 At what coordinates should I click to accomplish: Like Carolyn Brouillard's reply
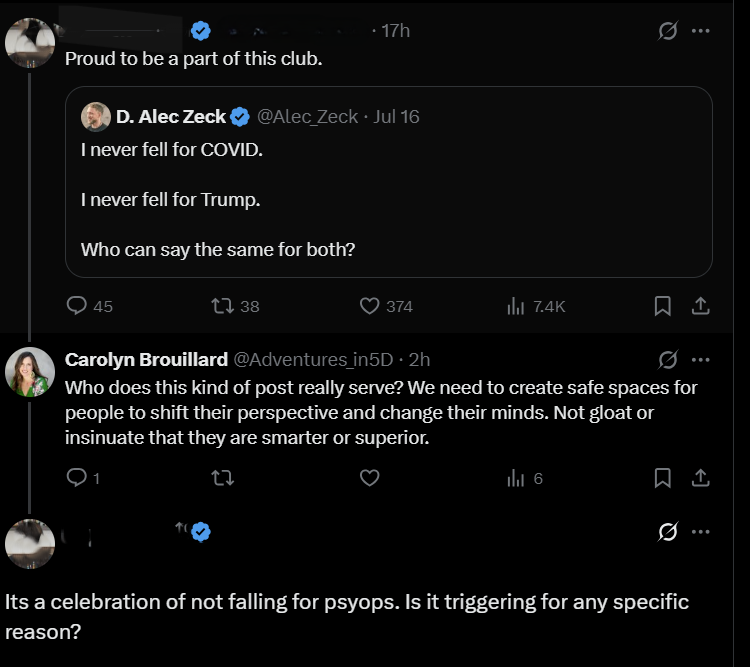pos(371,478)
